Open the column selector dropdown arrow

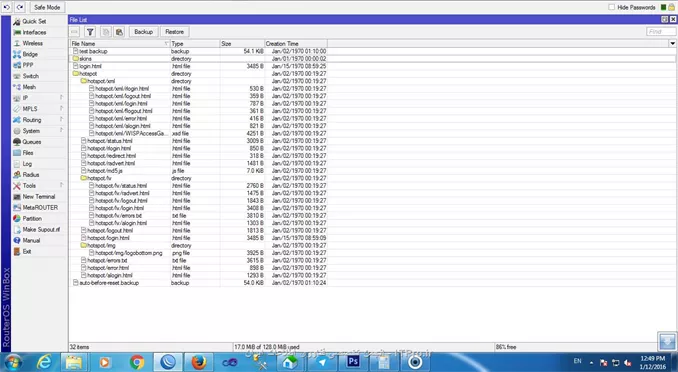pyautogui.click(x=672, y=43)
